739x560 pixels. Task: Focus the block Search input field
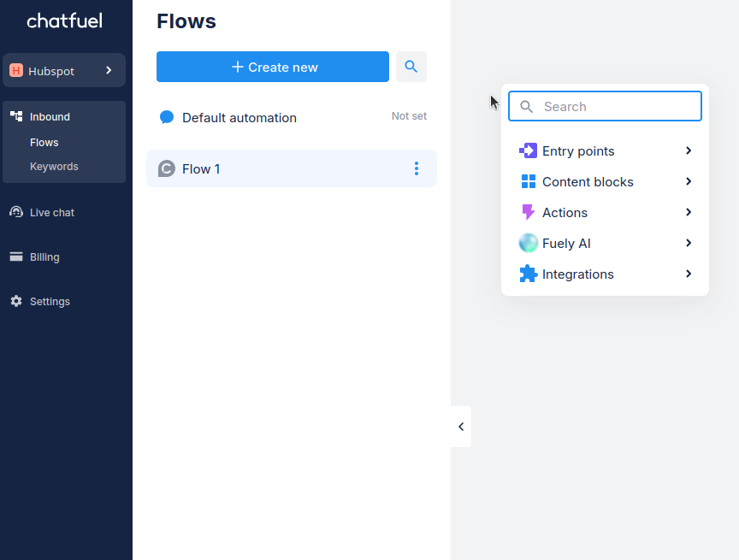coord(616,107)
